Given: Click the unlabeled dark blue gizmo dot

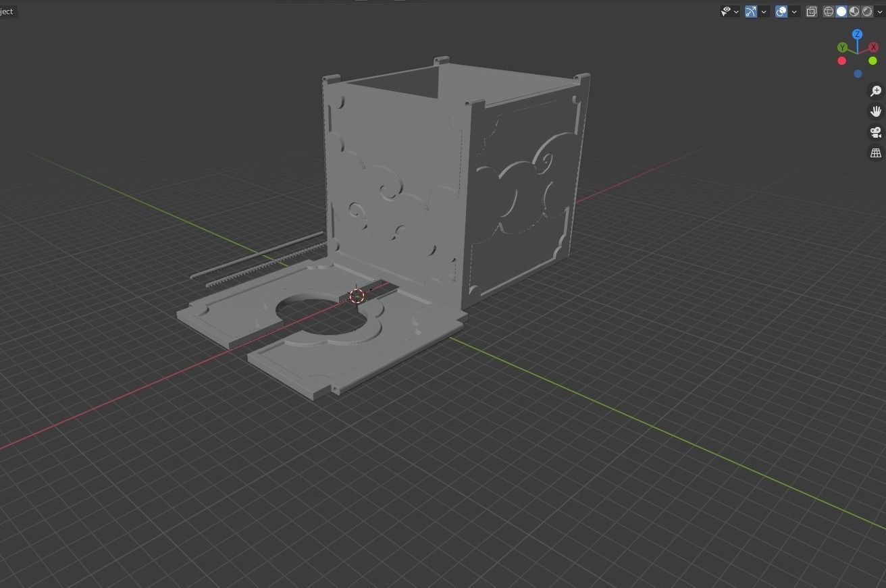Looking at the screenshot, I should tap(858, 74).
